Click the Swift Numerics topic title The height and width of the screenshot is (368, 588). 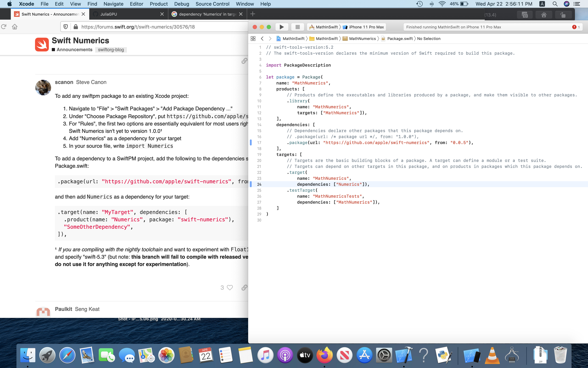pyautogui.click(x=80, y=40)
